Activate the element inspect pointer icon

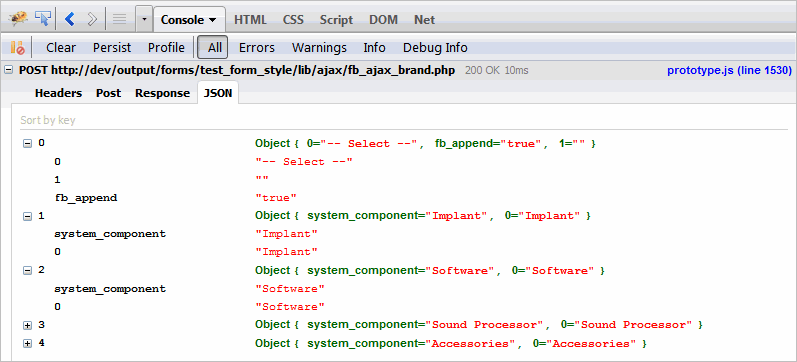pos(43,19)
